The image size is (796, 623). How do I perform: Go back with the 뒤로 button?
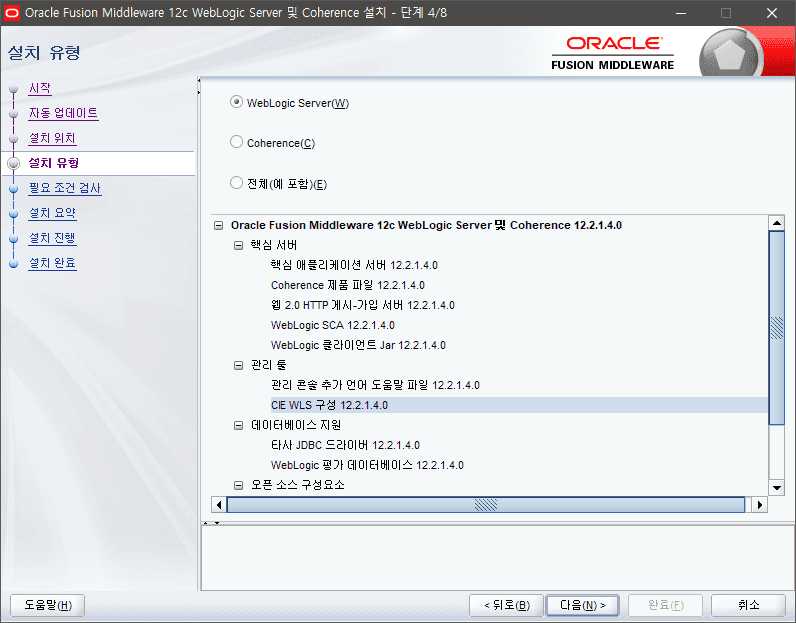click(x=507, y=605)
